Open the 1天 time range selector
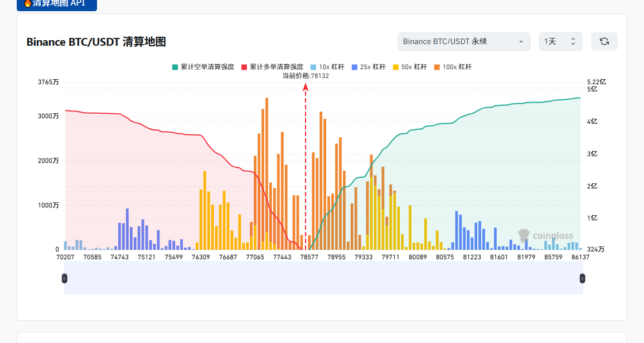This screenshot has width=644, height=343. coord(560,41)
